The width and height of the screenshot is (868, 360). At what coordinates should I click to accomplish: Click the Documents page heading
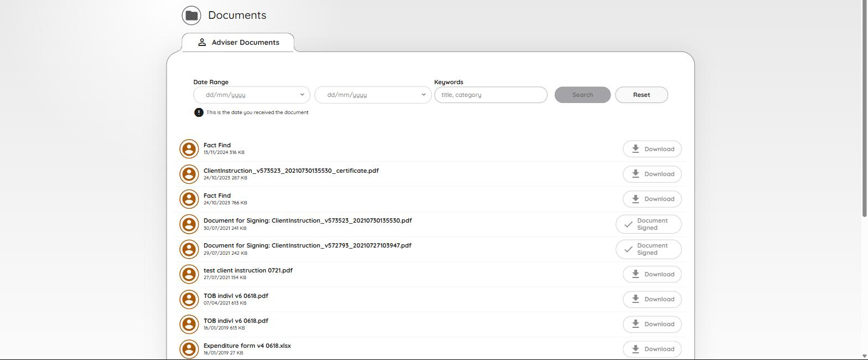[237, 16]
